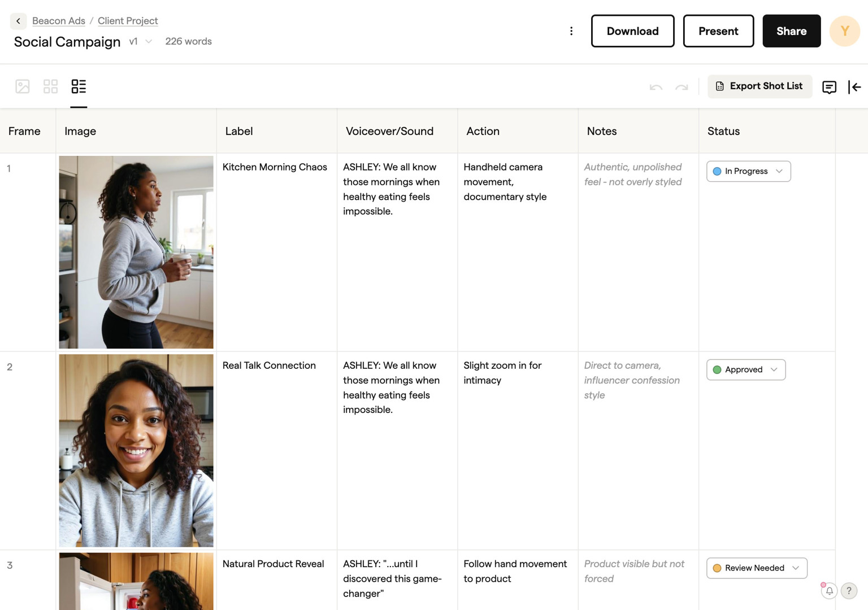
Task: Edit the Kitchen Morning Chaos label
Action: pyautogui.click(x=275, y=167)
